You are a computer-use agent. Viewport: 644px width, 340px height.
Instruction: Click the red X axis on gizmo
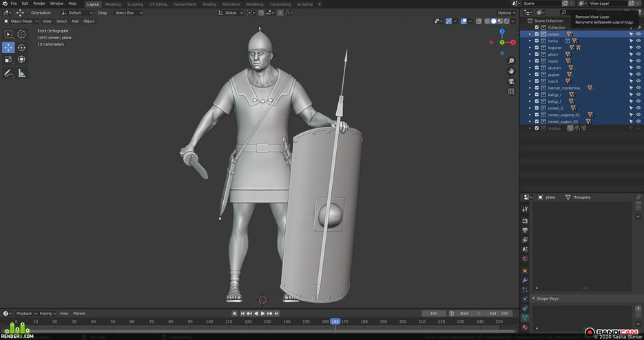click(x=513, y=42)
